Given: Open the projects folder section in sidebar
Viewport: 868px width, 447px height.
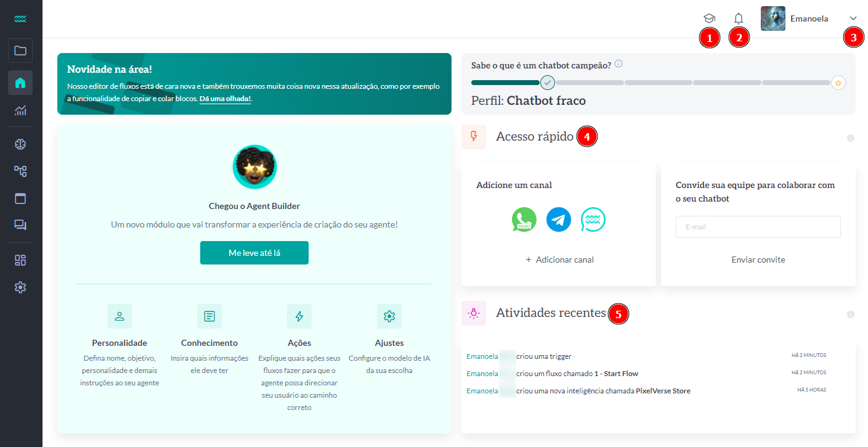Looking at the screenshot, I should [x=20, y=51].
